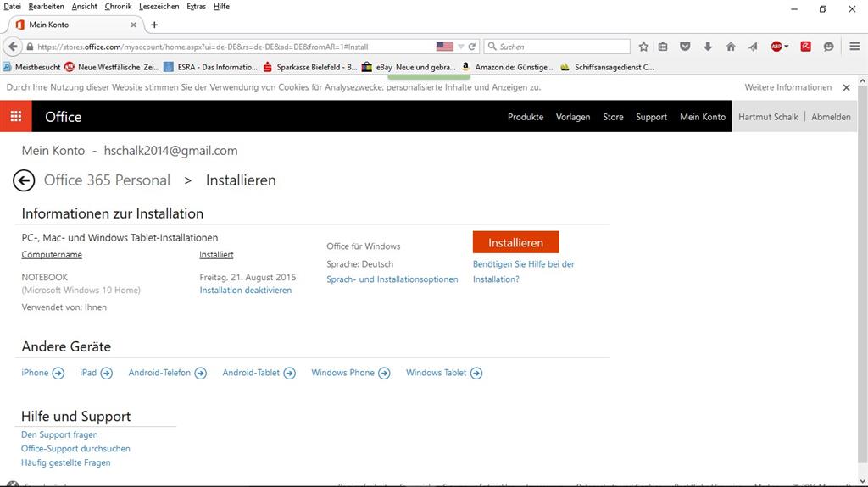Click the padlock site security icon
This screenshot has height=487, width=868.
tap(30, 47)
